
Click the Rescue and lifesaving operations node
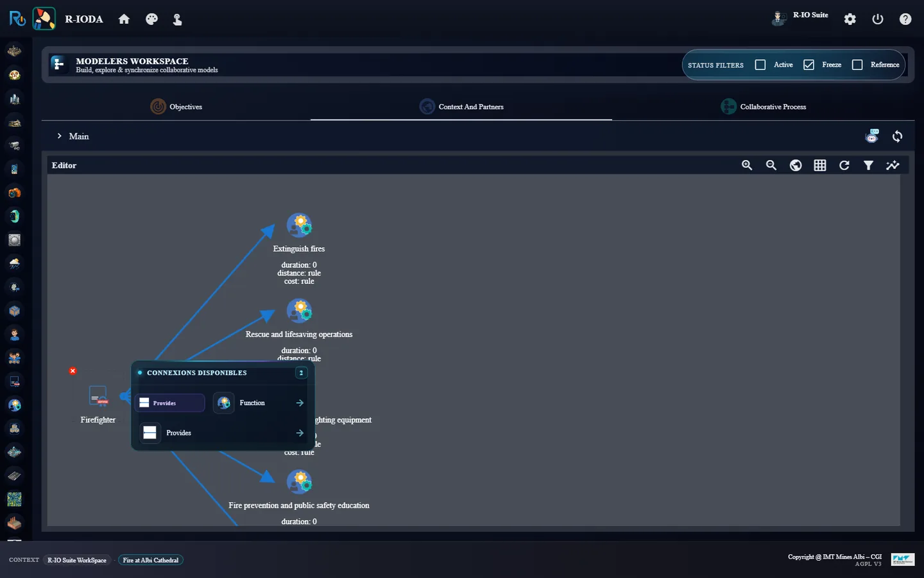point(299,311)
